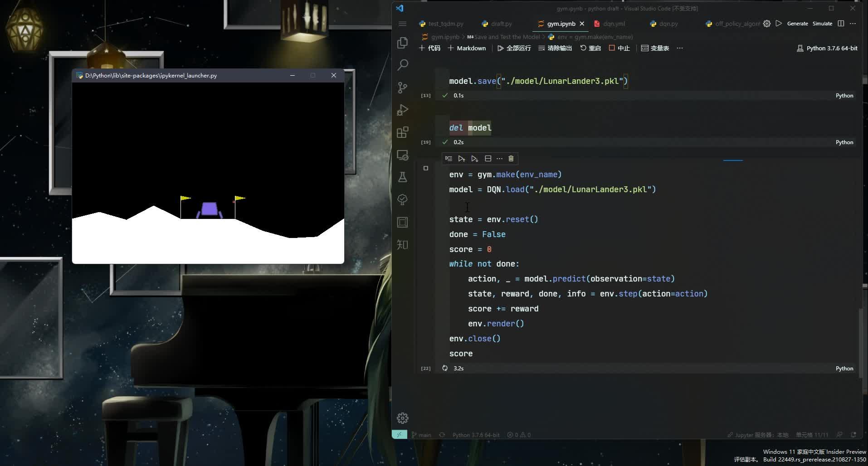868x466 pixels.
Task: Open the Run and Debug view
Action: point(402,110)
